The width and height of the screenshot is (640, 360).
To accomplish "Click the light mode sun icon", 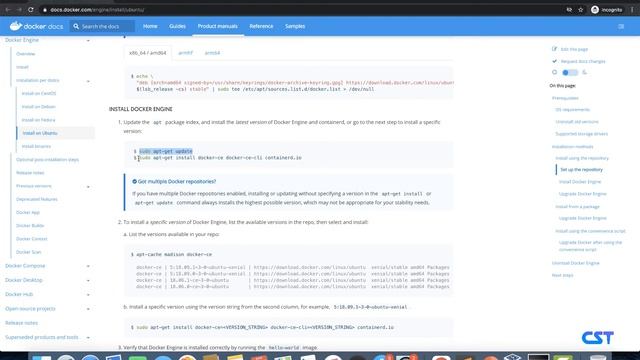I will (554, 72).
